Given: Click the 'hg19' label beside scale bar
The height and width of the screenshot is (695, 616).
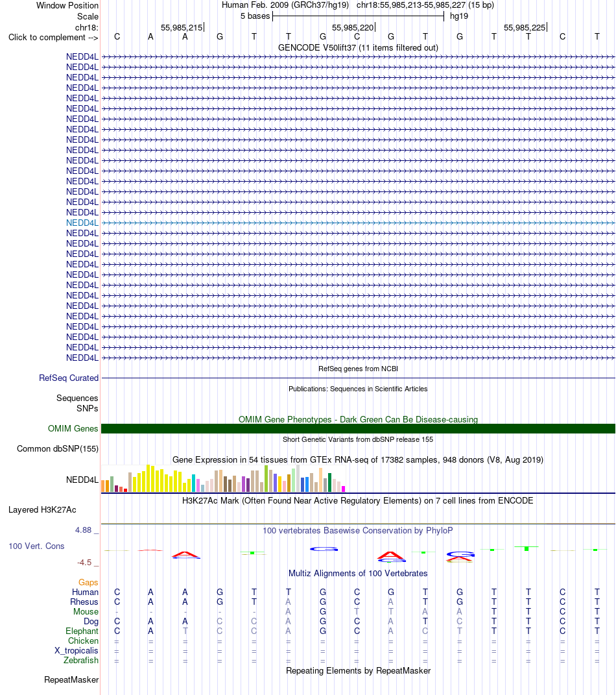Looking at the screenshot, I should (x=459, y=16).
